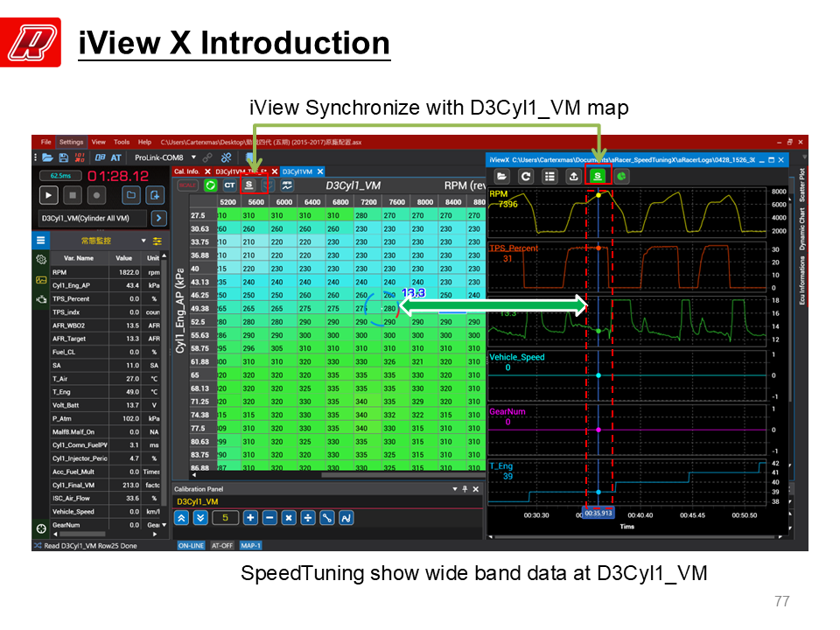840x630 pixels.
Task: Click the Record button in the recorder
Action: coord(96,195)
